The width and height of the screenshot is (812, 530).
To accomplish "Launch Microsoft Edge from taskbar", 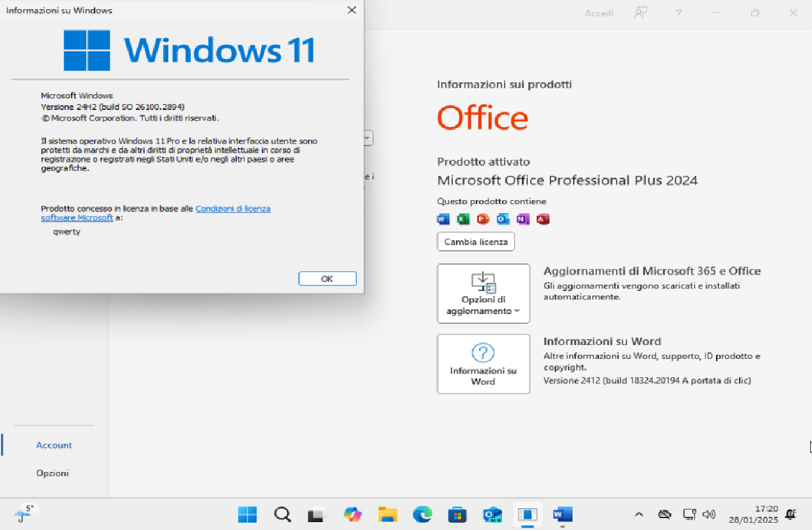I will (423, 514).
